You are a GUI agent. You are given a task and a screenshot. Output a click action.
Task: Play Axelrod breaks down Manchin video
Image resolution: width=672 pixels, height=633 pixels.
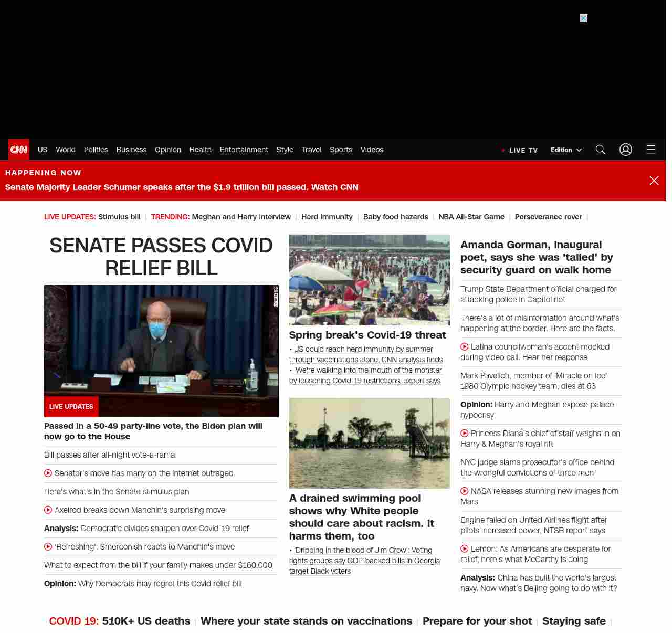(x=48, y=510)
